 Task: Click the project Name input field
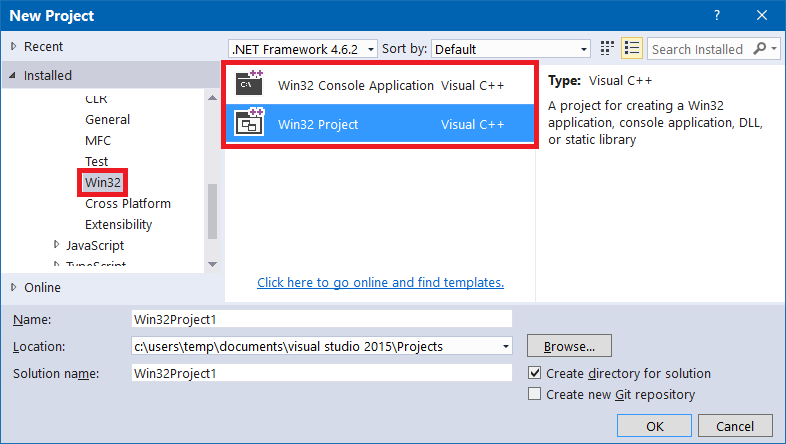pyautogui.click(x=321, y=319)
